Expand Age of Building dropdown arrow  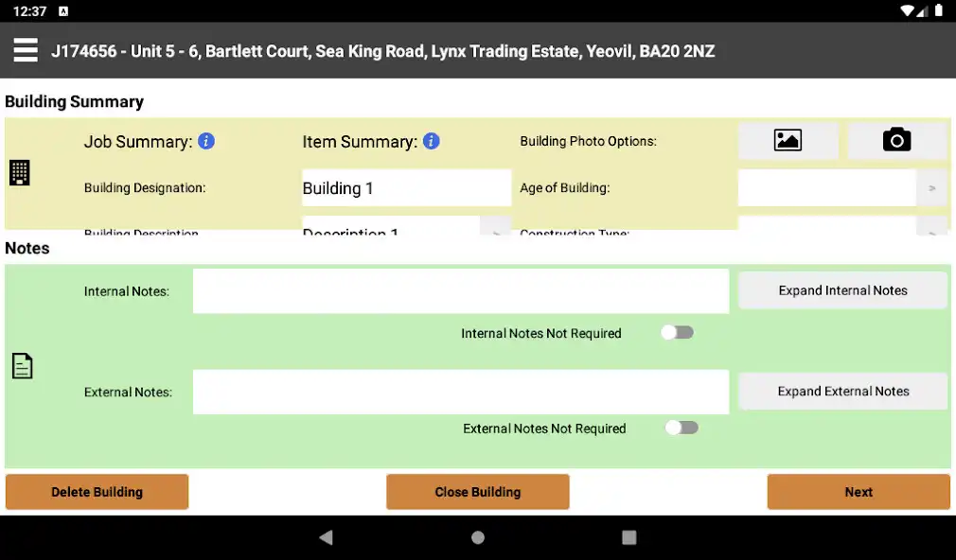point(931,188)
